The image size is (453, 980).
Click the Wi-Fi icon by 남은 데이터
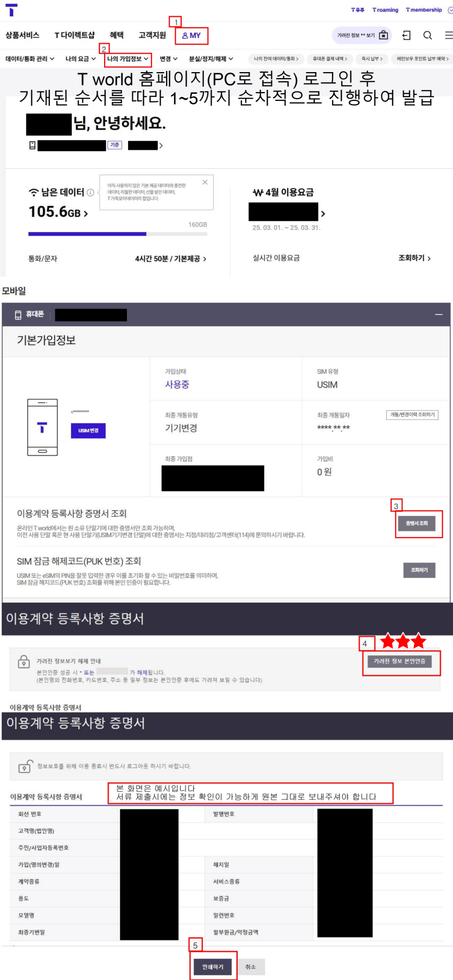point(34,192)
